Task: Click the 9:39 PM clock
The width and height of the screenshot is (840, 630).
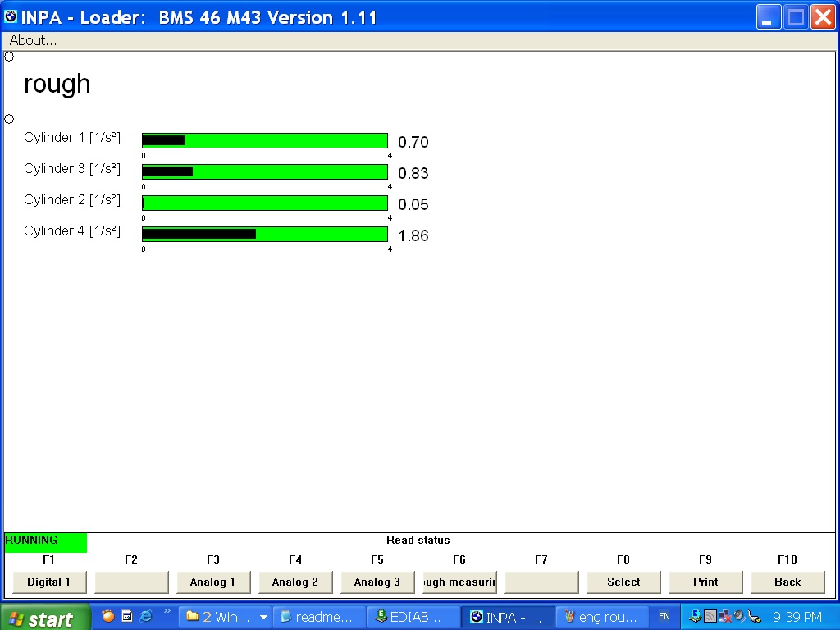Action: [x=797, y=617]
